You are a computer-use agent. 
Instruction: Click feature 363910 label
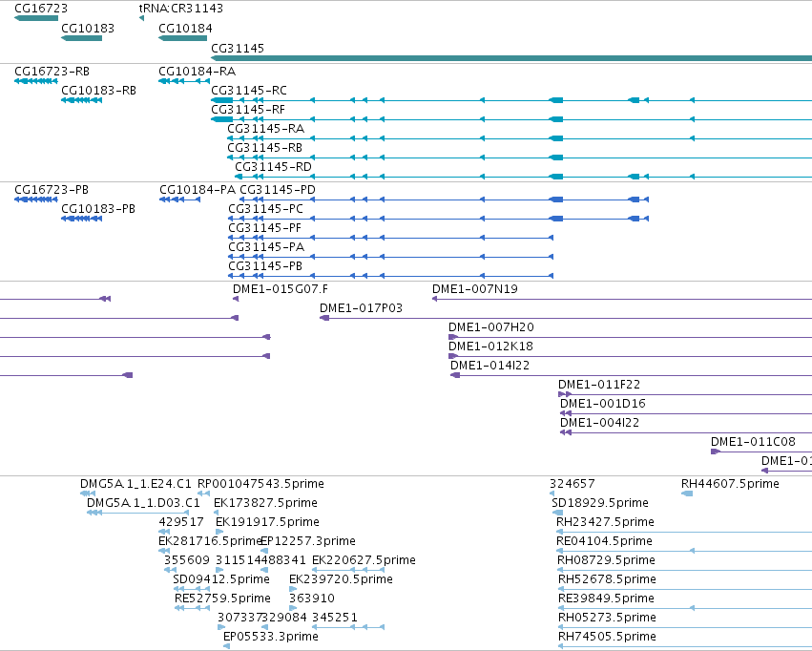pyautogui.click(x=312, y=598)
